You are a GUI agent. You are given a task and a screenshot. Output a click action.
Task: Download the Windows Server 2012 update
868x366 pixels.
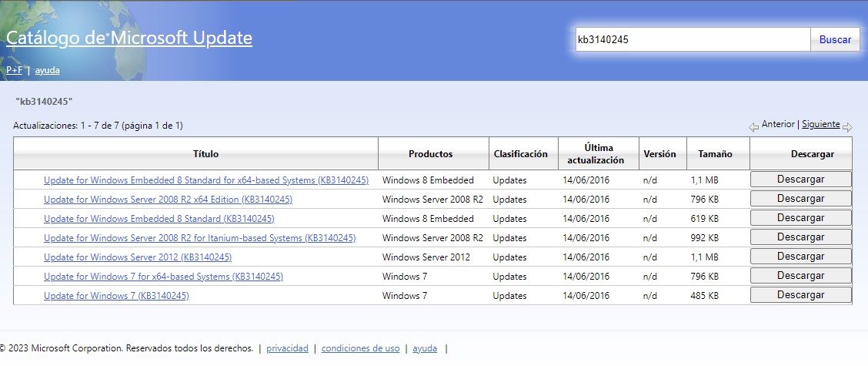(800, 256)
